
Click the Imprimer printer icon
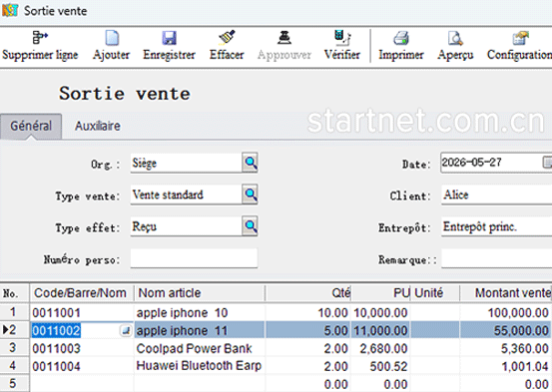pos(401,38)
